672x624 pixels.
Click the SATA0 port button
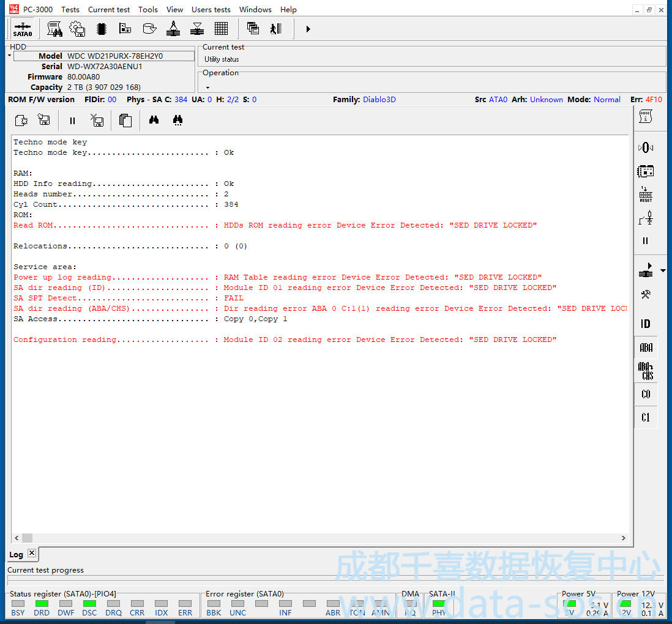23,29
